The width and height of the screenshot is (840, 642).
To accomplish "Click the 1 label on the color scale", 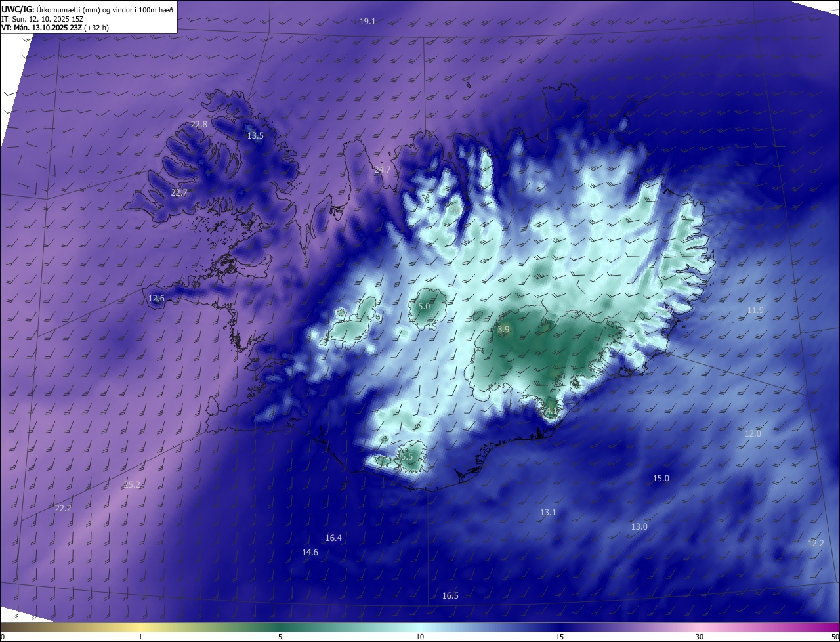I will tap(140, 637).
